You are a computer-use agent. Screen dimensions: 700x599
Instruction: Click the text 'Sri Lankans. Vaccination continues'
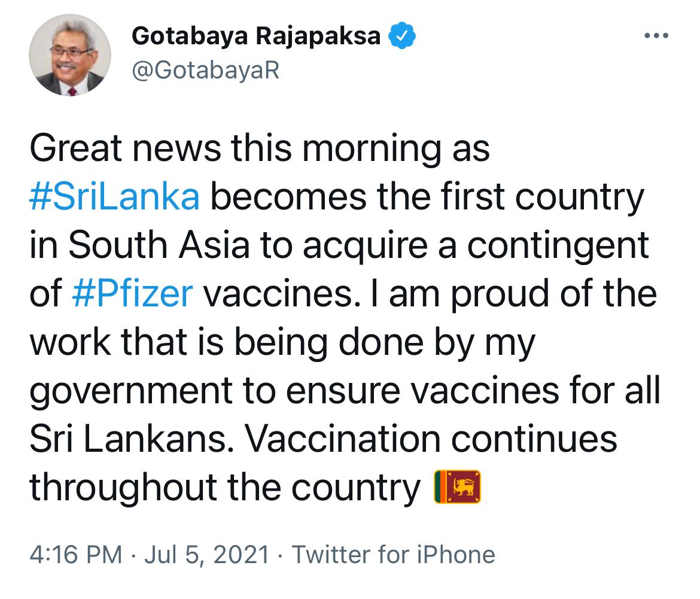(323, 439)
